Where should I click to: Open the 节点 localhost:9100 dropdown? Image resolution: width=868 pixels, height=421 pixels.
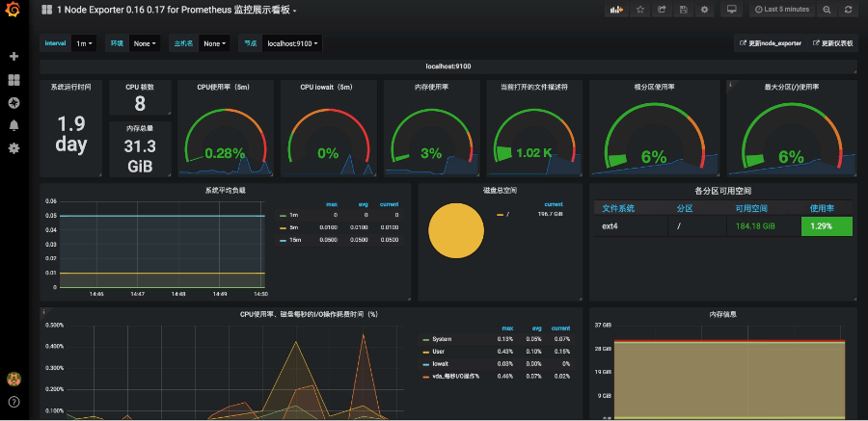292,43
